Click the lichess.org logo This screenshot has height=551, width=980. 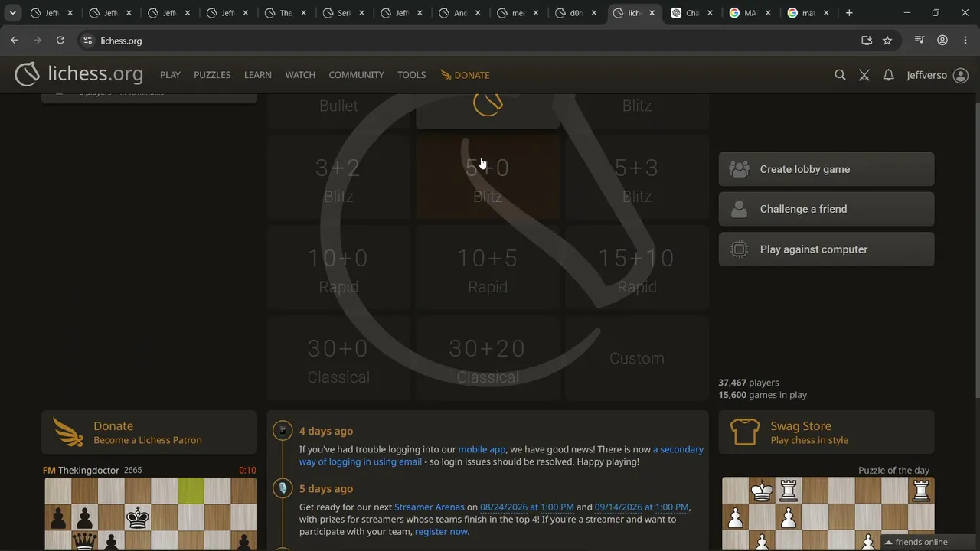pyautogui.click(x=79, y=74)
